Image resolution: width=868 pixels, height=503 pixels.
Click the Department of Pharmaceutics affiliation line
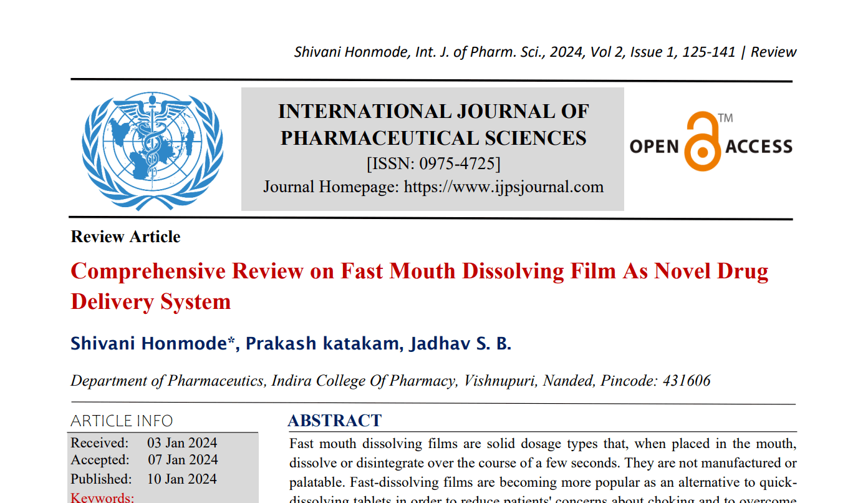pyautogui.click(x=390, y=381)
